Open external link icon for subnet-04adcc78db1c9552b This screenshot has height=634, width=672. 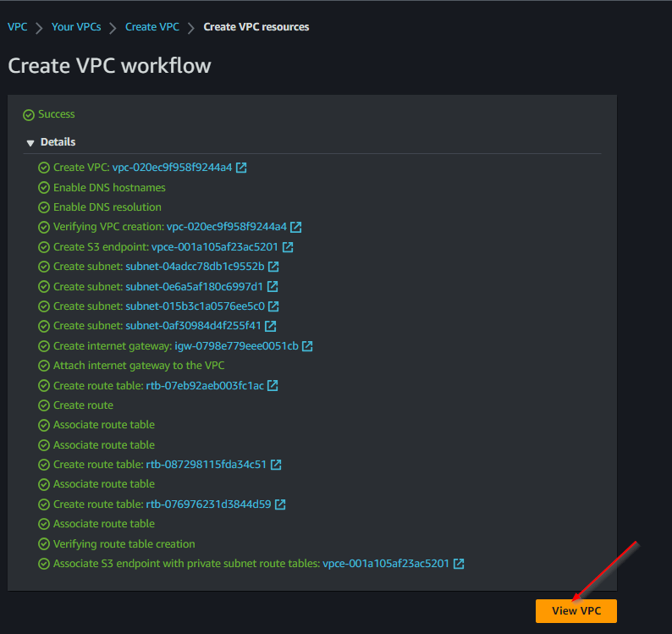click(274, 267)
